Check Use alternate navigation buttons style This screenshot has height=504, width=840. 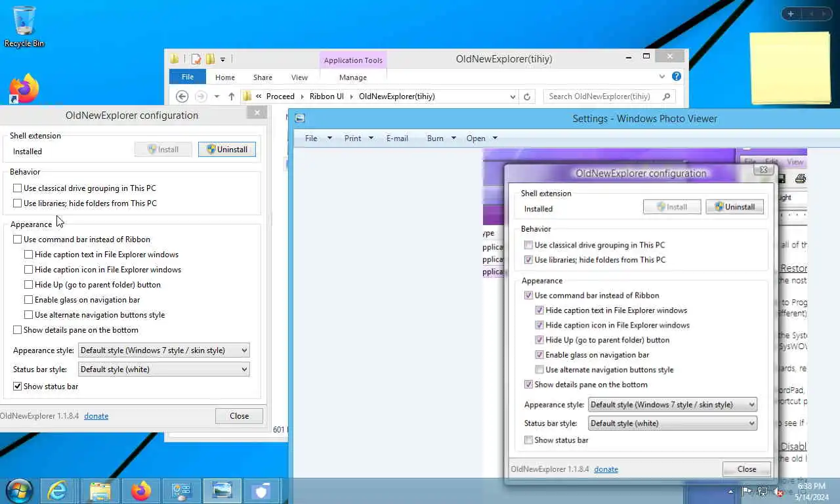click(29, 315)
